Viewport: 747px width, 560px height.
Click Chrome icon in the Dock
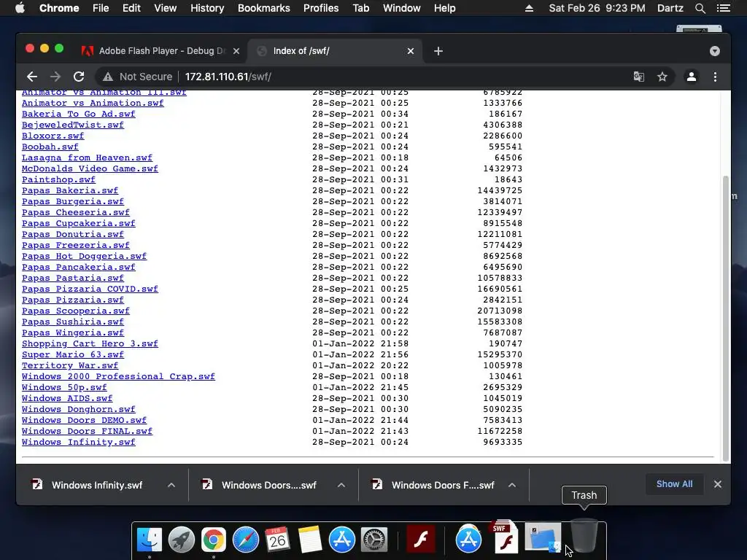[214, 540]
